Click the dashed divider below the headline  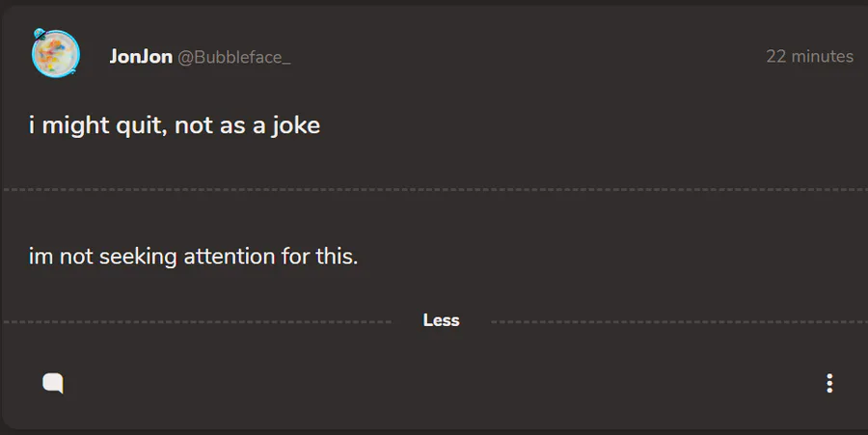pos(434,190)
